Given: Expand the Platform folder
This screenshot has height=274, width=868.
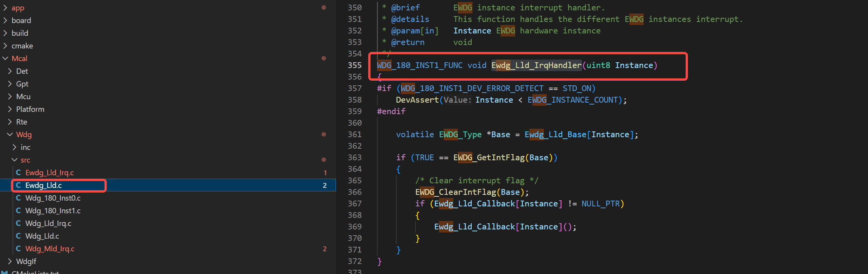Looking at the screenshot, I should [x=10, y=109].
